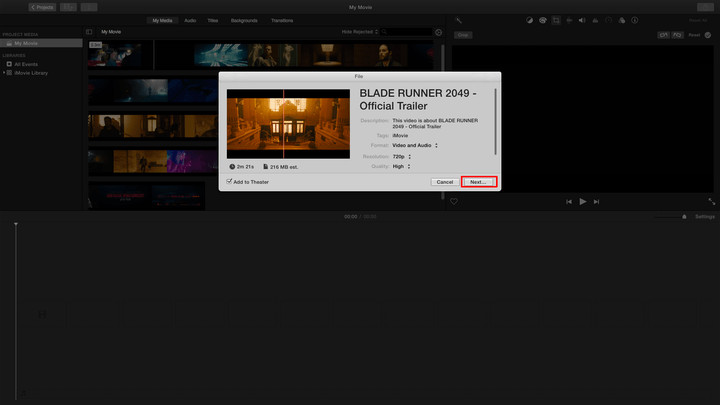
Task: Click the rotate clockwise icon
Action: (677, 34)
